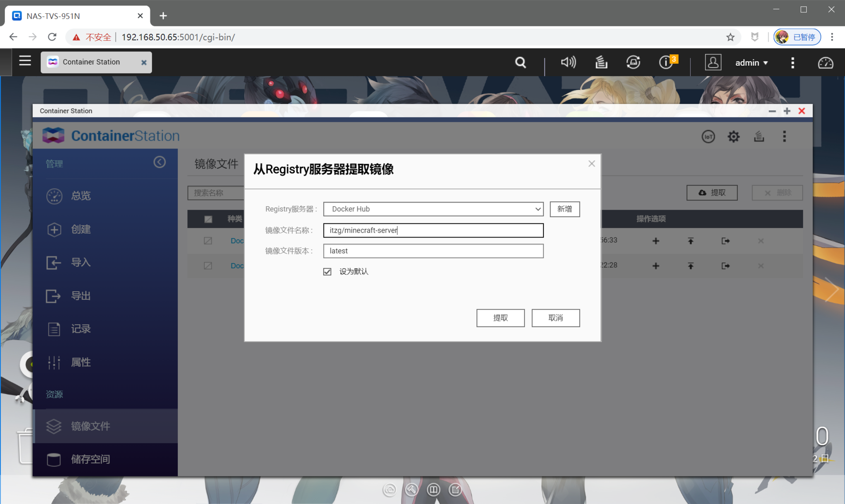Check the first image row checkbox
The height and width of the screenshot is (504, 845).
[208, 241]
